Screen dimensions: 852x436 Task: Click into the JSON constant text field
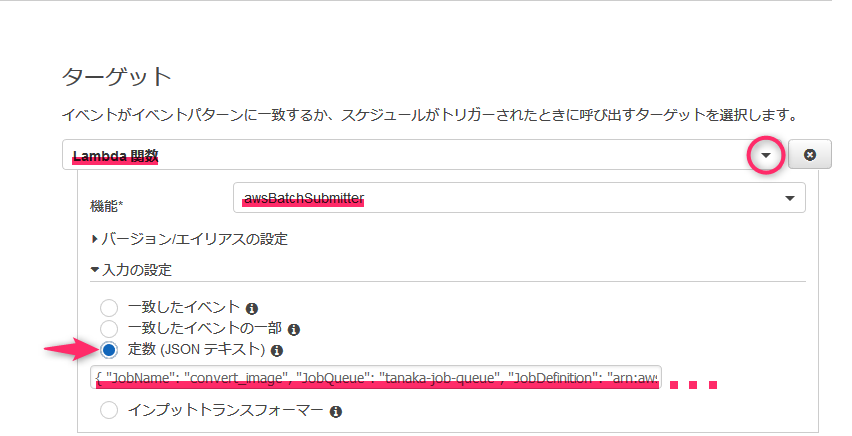pos(376,377)
